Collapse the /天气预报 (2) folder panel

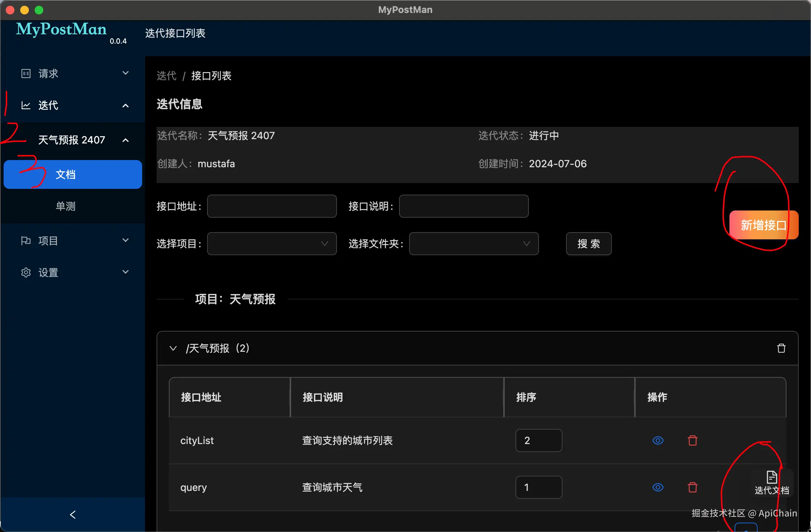173,348
